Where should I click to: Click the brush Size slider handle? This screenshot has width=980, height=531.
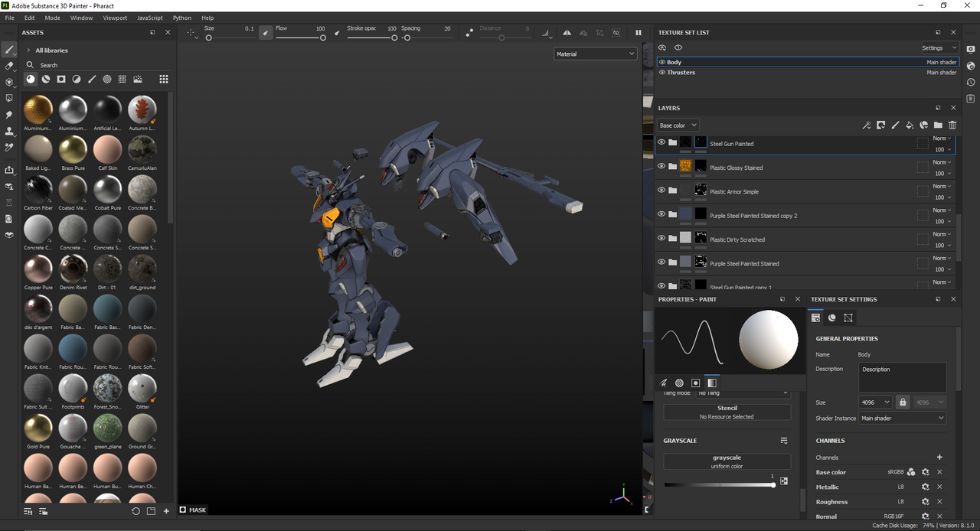208,37
